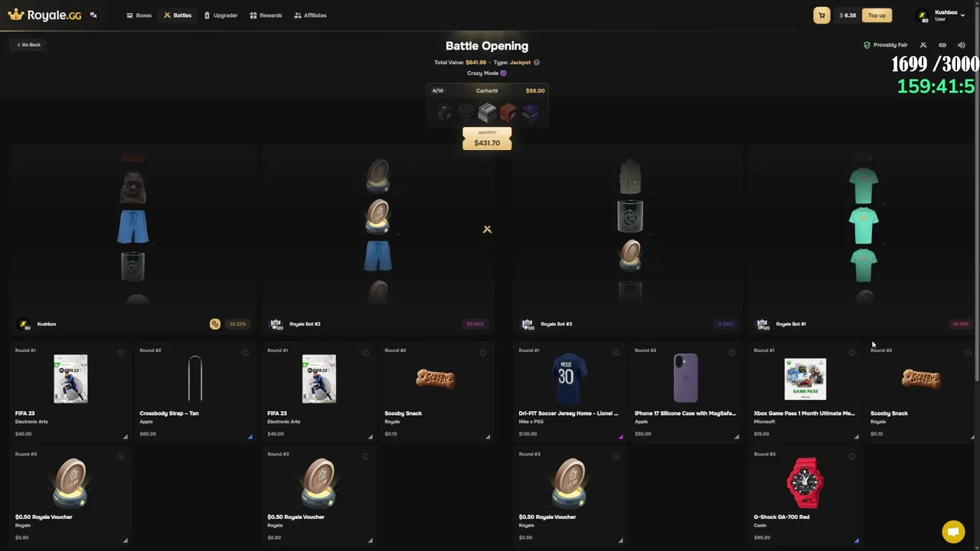Click the red G-Shock watch image
This screenshot has width=980, height=551.
click(805, 483)
